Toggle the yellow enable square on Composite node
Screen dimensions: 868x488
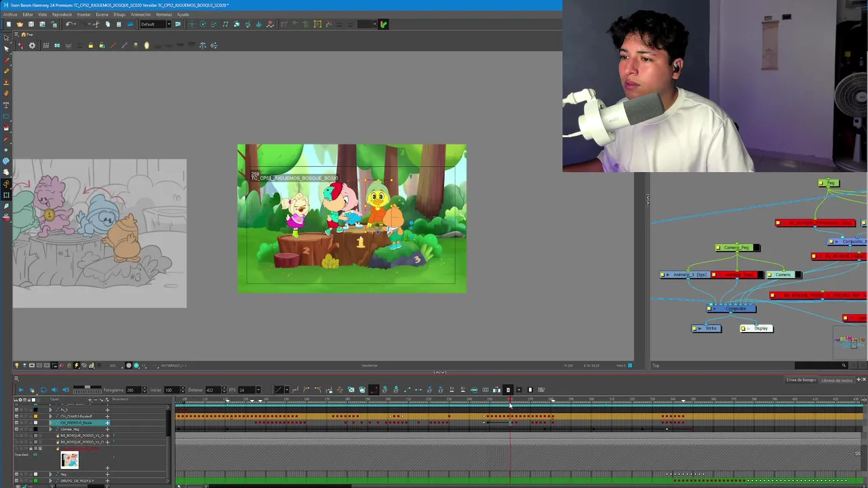[709, 308]
